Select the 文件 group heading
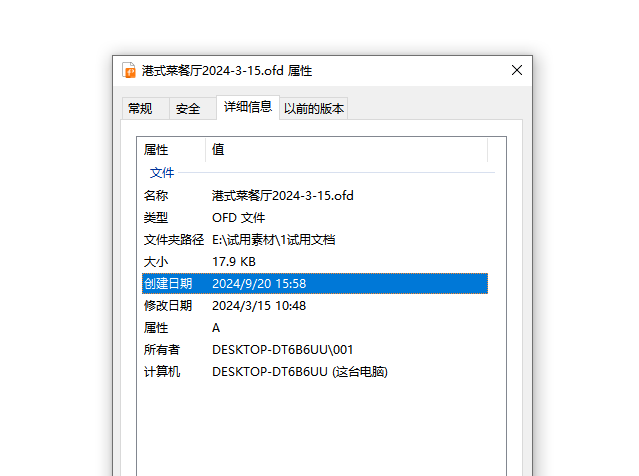 [162, 173]
